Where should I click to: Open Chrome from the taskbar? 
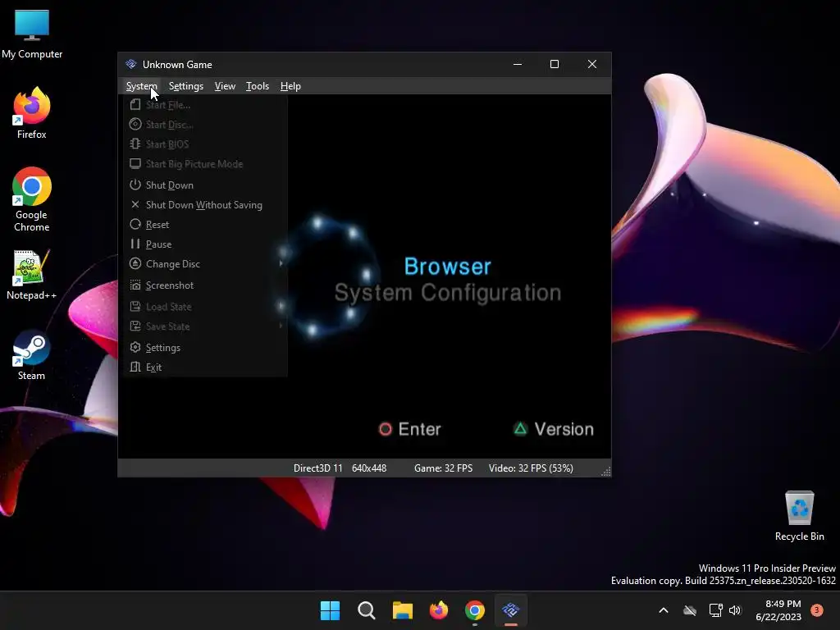coord(475,610)
